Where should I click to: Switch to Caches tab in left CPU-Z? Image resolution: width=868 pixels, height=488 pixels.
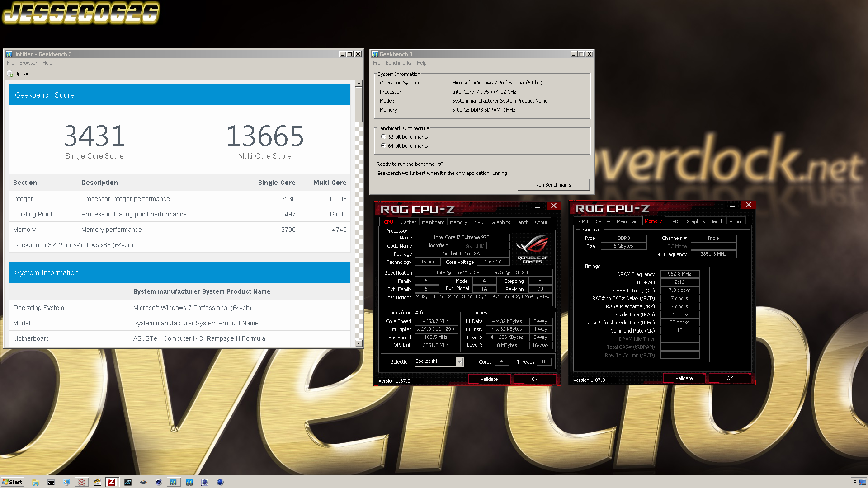[408, 222]
